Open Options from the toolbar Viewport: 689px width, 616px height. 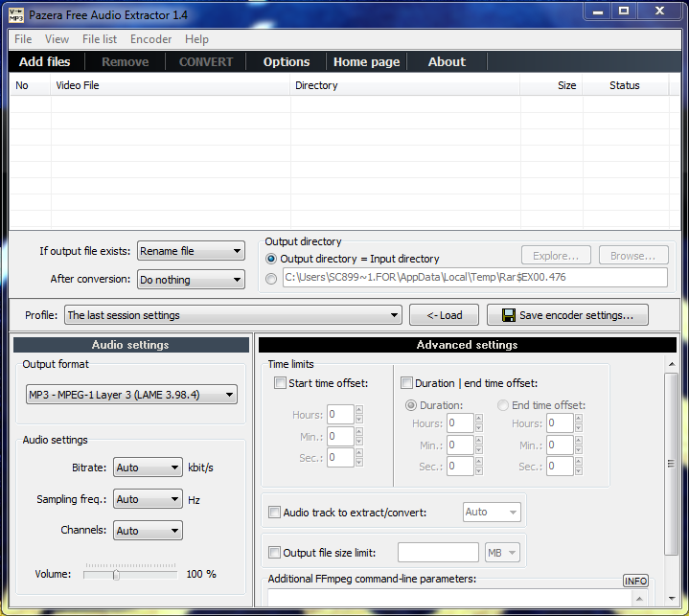pyautogui.click(x=287, y=61)
